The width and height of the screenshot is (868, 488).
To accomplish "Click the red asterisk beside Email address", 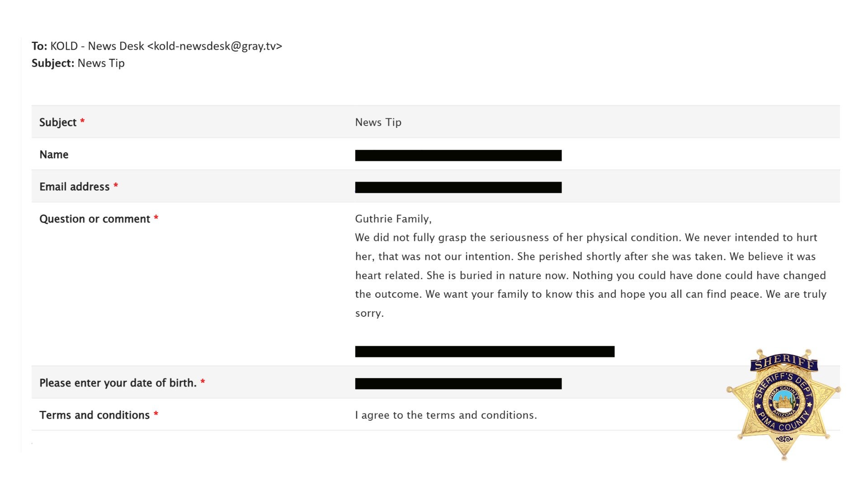I will 116,185.
